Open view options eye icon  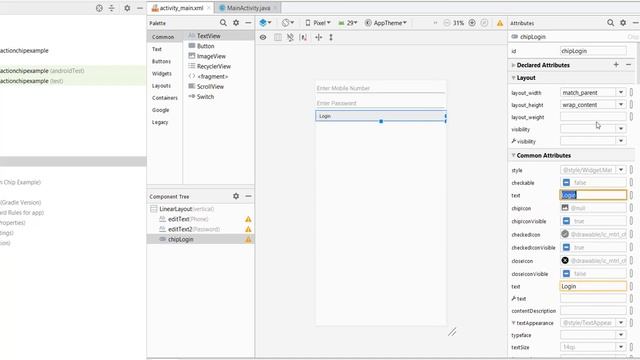click(x=263, y=37)
